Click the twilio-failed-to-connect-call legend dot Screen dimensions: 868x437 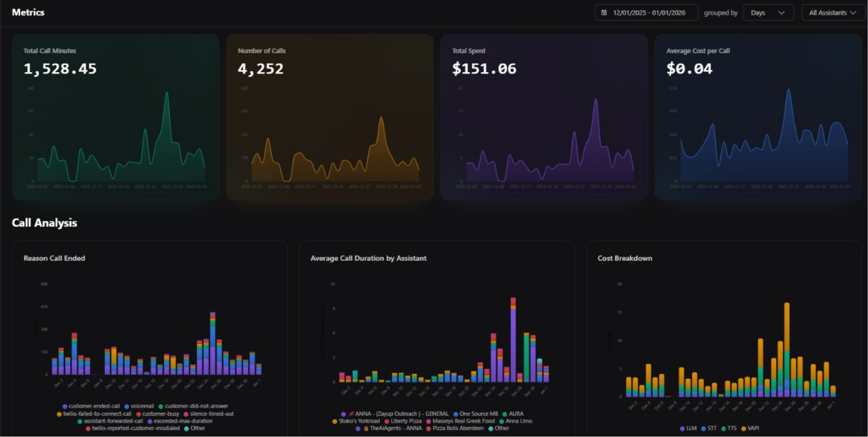[59, 414]
